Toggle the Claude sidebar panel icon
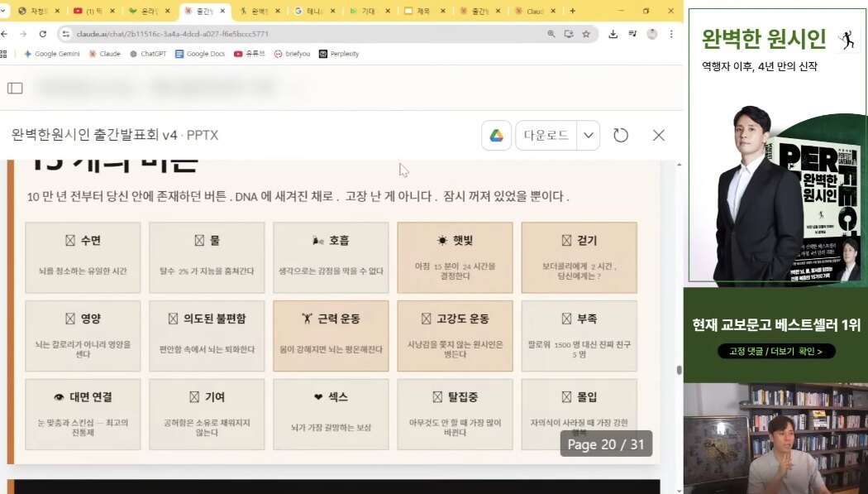This screenshot has height=494, width=868. [x=15, y=88]
